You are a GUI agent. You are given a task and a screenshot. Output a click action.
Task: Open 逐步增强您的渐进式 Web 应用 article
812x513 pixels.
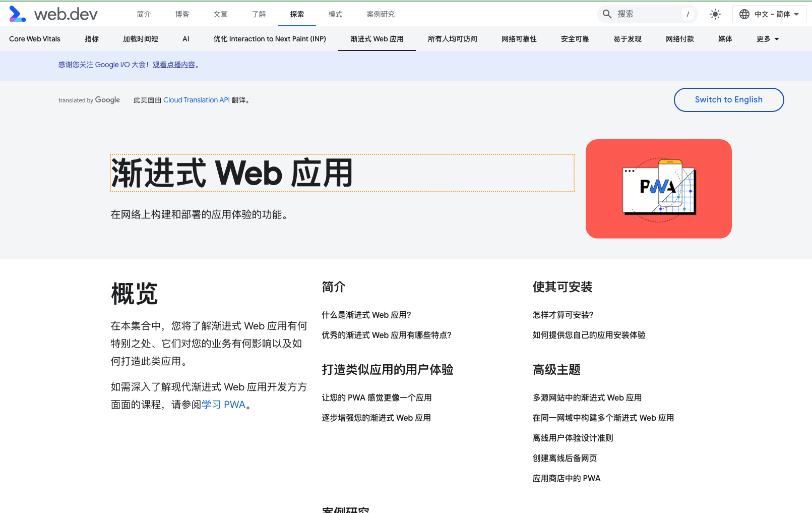coord(377,418)
